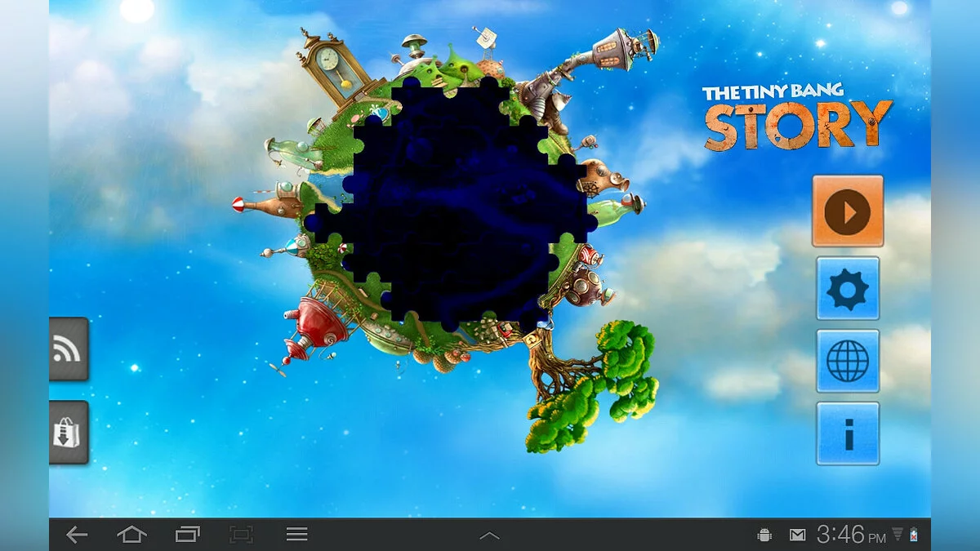Open the RSS news feed tab

pos(67,349)
